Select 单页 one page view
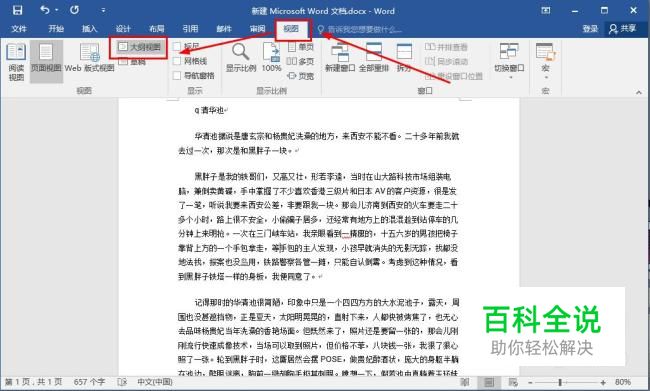 [x=300, y=47]
